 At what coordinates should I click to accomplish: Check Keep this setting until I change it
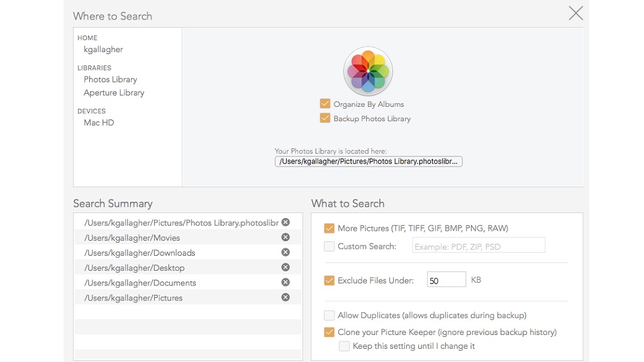coord(344,346)
